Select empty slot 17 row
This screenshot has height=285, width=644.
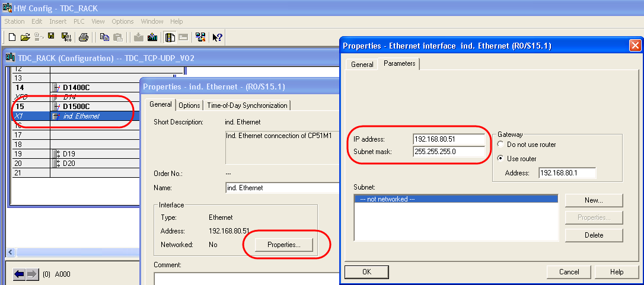tap(76, 135)
